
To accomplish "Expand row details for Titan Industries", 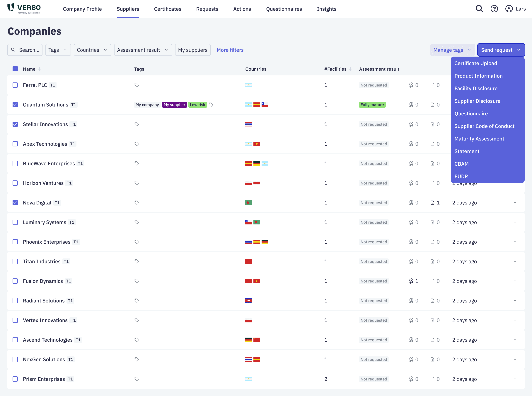I will 515,261.
